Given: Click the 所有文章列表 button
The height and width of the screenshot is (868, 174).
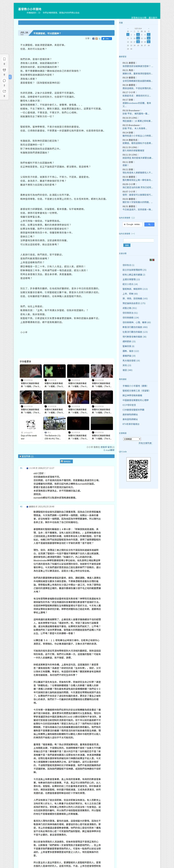Looking at the screenshot, I should coord(145,443).
